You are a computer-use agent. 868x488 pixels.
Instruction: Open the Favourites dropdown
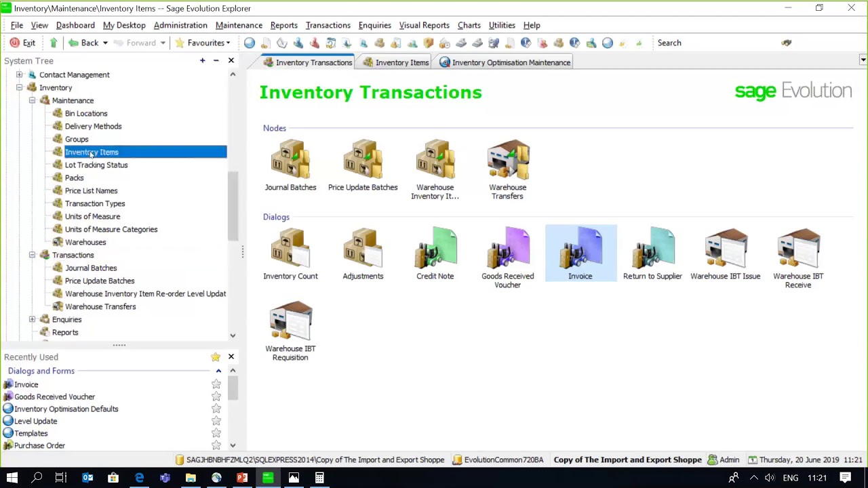[x=203, y=43]
